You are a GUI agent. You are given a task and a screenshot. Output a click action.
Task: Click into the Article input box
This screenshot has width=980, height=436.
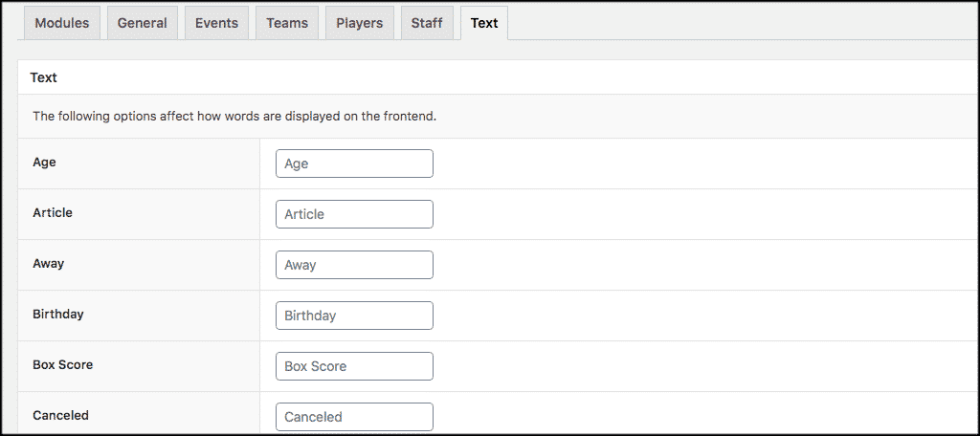click(x=354, y=214)
